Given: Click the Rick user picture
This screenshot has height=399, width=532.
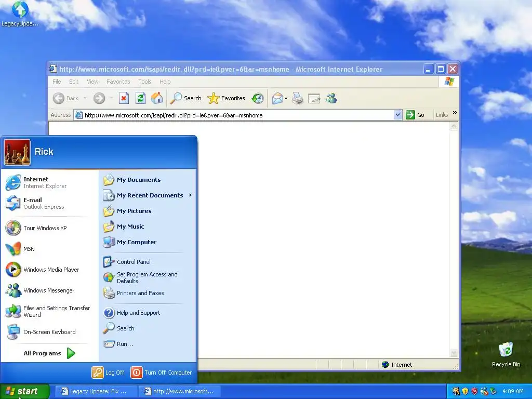Looking at the screenshot, I should 17,152.
